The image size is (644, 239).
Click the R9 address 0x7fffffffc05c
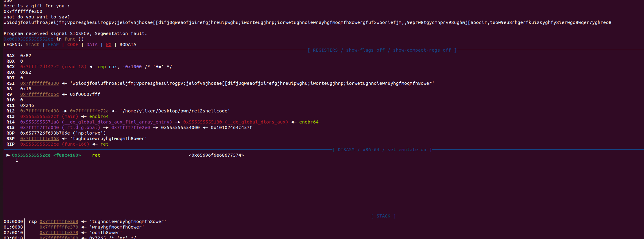click(39, 94)
